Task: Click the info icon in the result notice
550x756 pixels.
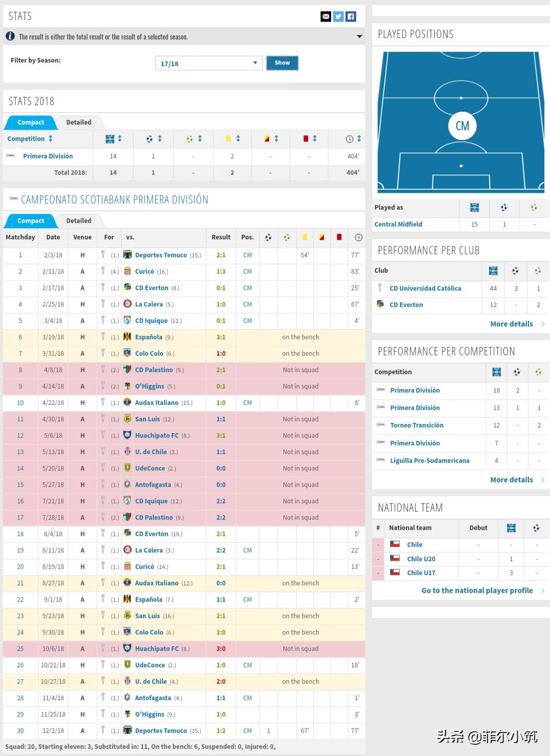Action: click(10, 36)
